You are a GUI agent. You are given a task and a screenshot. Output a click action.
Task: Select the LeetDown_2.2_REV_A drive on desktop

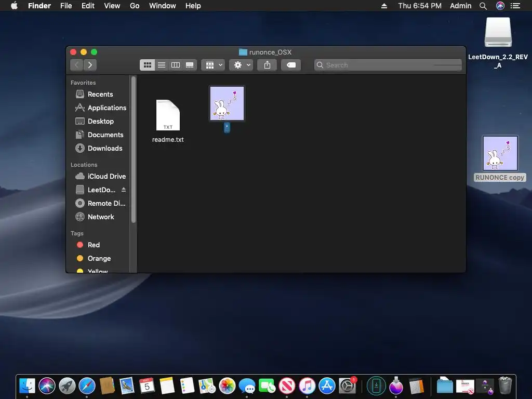498,43
